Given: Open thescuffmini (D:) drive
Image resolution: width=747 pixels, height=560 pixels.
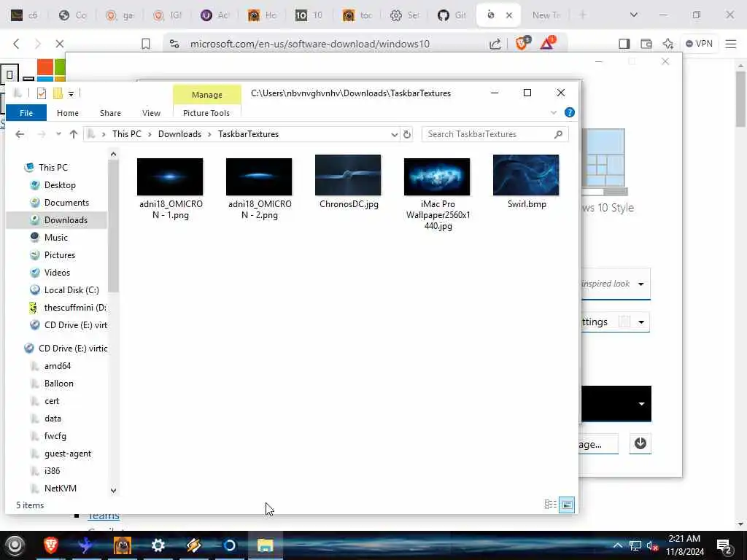Looking at the screenshot, I should [75, 308].
